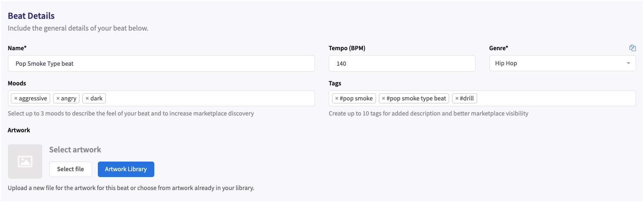Select the #pop smoke type beat chip
This screenshot has width=644, height=203.
point(414,98)
